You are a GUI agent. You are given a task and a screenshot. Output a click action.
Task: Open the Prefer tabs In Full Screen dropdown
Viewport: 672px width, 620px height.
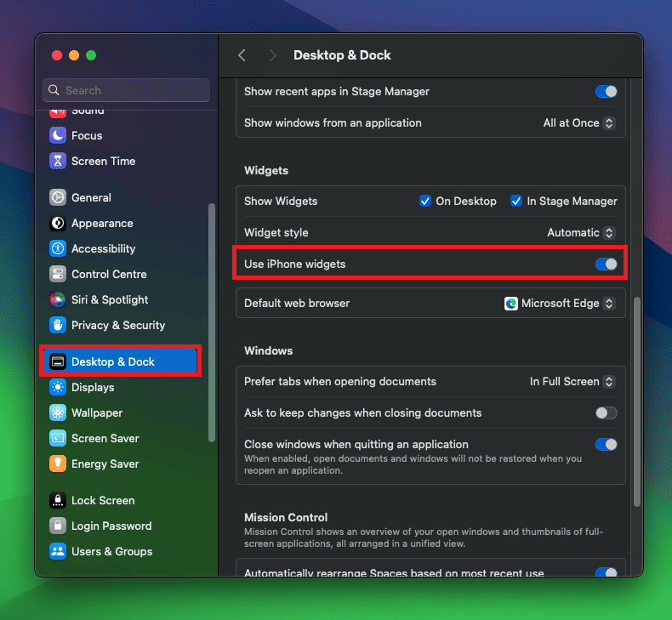pyautogui.click(x=572, y=381)
